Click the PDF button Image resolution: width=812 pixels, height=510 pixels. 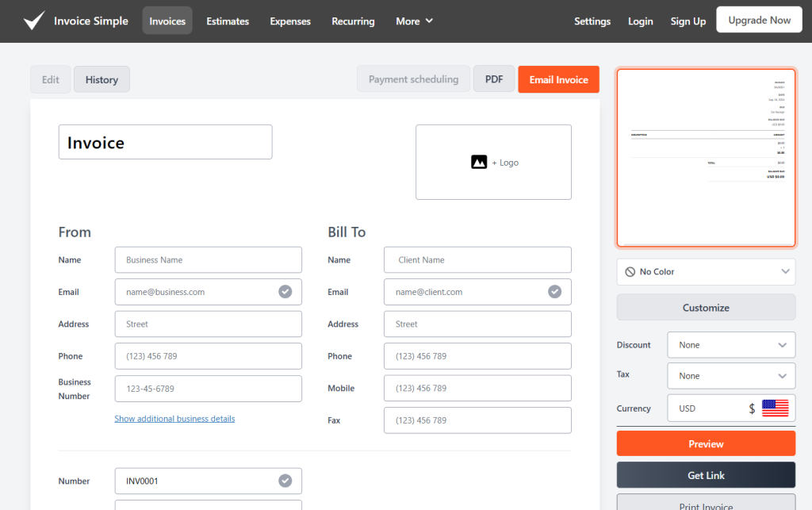(x=494, y=79)
